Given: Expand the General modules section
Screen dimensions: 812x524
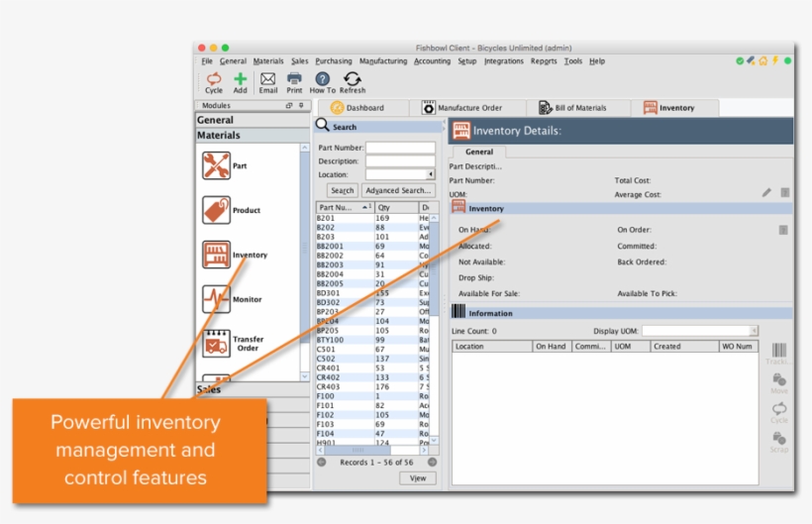Looking at the screenshot, I should pyautogui.click(x=253, y=120).
